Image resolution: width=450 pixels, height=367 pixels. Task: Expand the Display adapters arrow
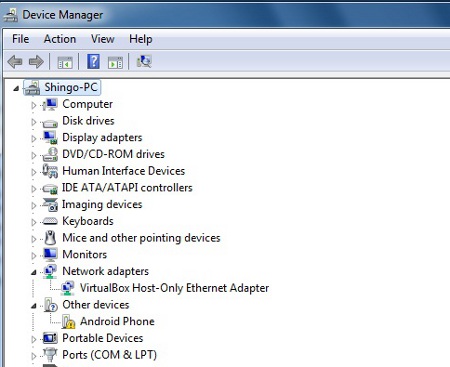pos(34,139)
